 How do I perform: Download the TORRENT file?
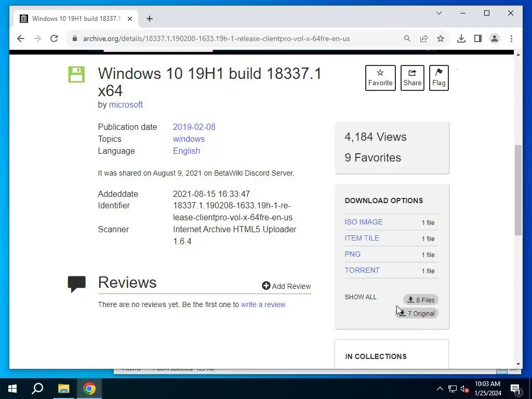(x=362, y=270)
